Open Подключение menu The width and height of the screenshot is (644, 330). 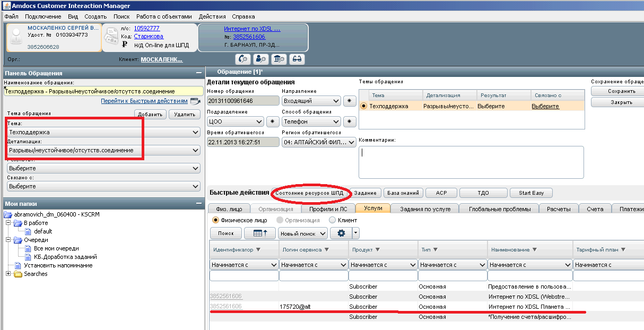click(x=43, y=16)
